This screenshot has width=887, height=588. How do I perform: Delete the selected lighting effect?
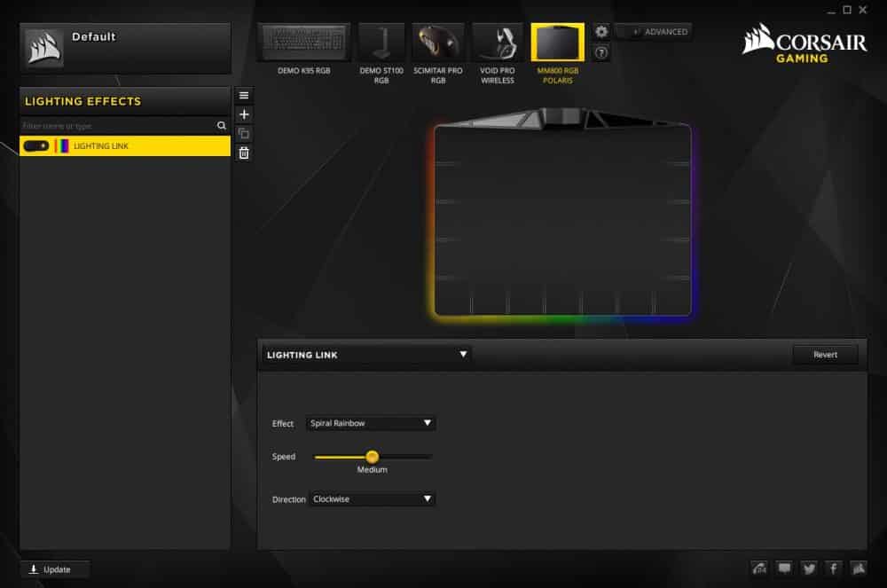coord(244,153)
